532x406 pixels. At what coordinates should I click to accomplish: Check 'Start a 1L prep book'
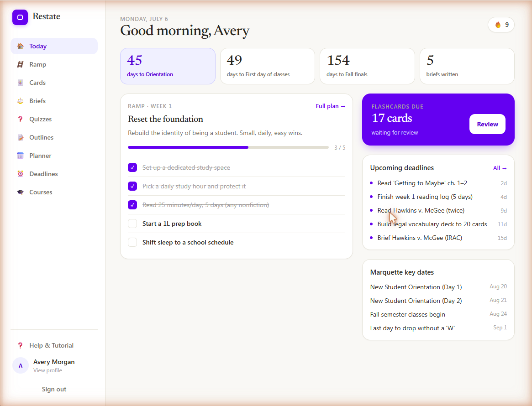click(132, 224)
